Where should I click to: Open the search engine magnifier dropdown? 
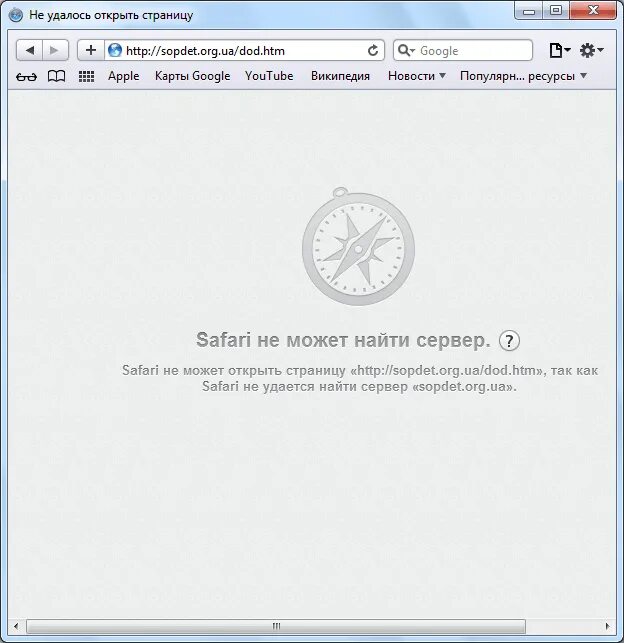coord(406,50)
